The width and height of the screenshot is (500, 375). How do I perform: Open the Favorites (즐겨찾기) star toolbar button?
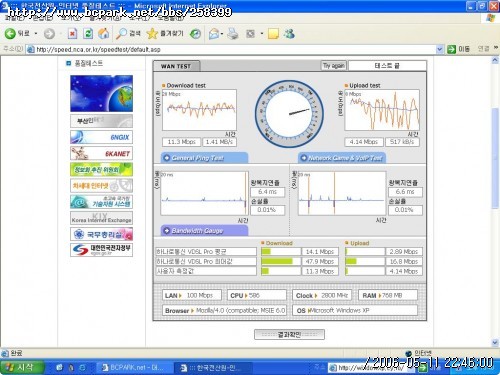(x=165, y=33)
